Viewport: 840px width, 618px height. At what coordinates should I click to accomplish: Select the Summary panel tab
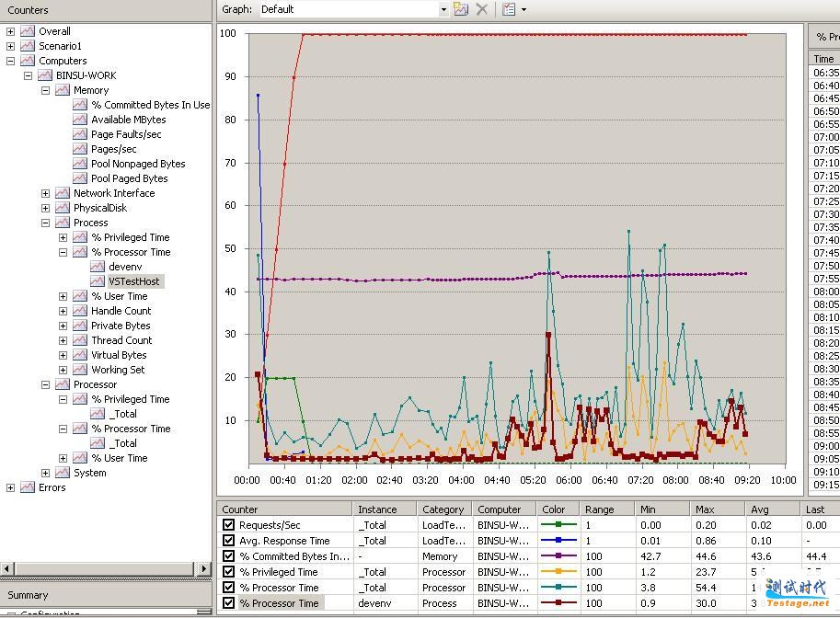pyautogui.click(x=28, y=595)
